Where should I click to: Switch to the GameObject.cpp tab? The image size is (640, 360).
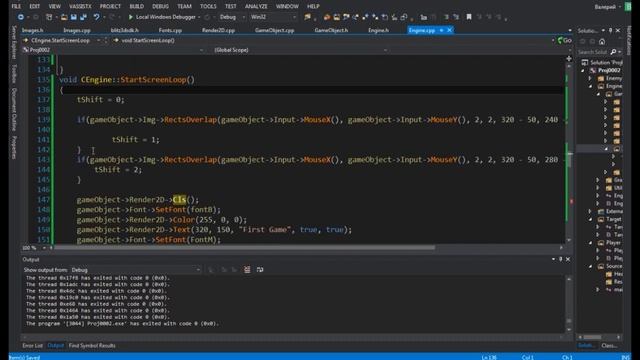[274, 30]
